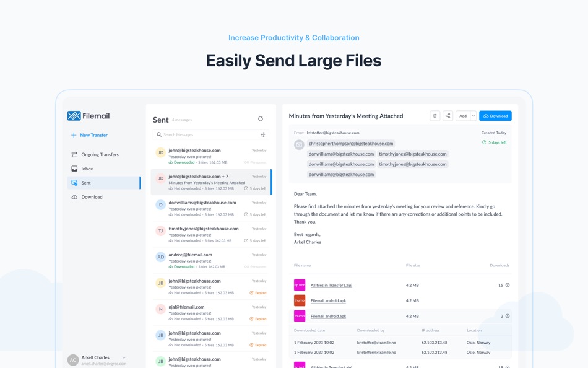Click the envelope icon beside the recipients

coord(299,144)
